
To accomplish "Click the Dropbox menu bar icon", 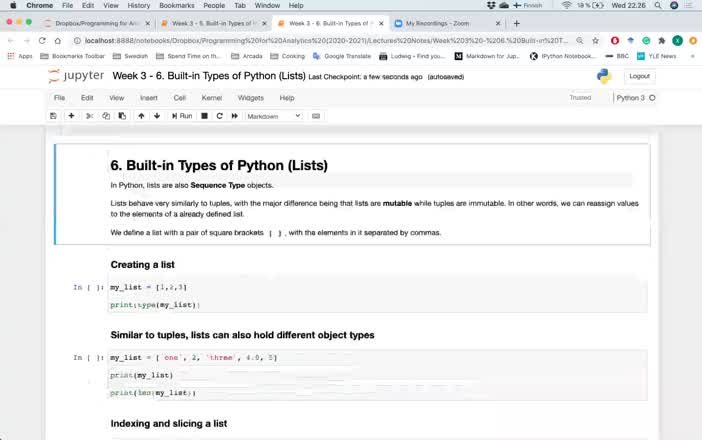I will 491,5.
